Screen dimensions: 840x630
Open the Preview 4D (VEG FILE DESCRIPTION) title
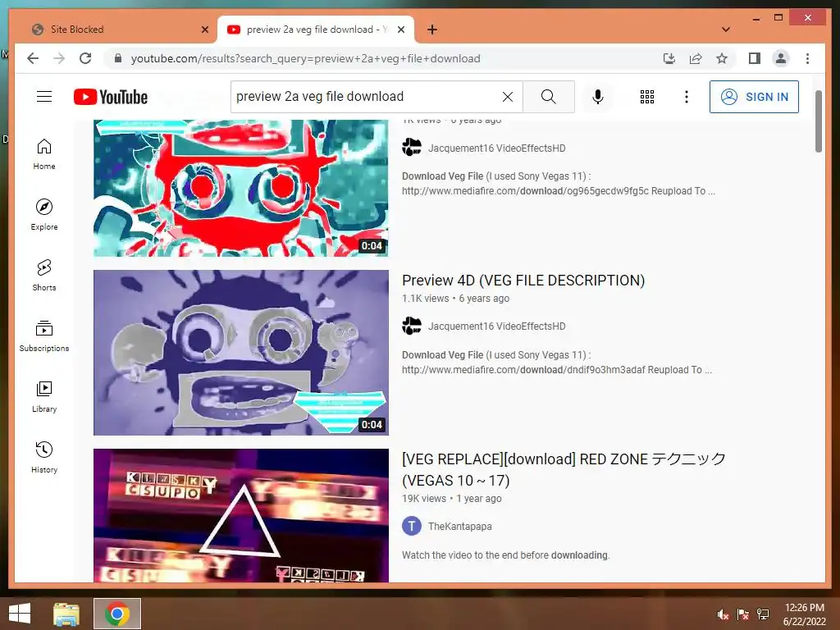[523, 281]
